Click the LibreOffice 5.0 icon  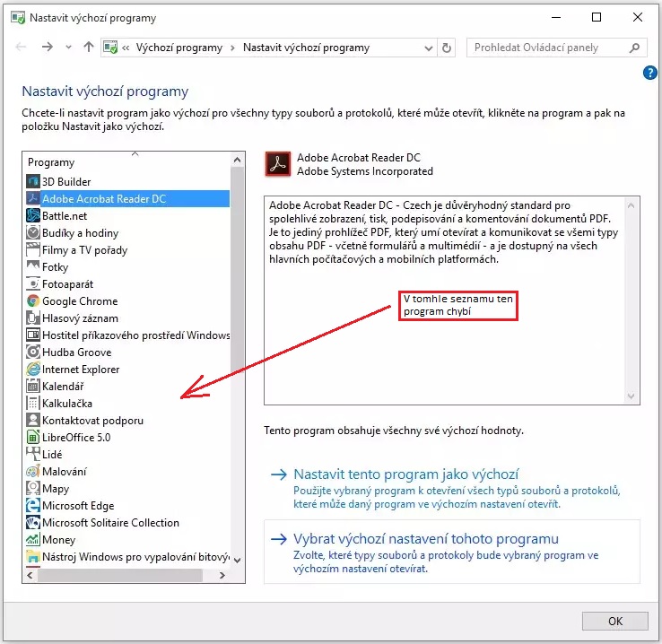tap(33, 437)
